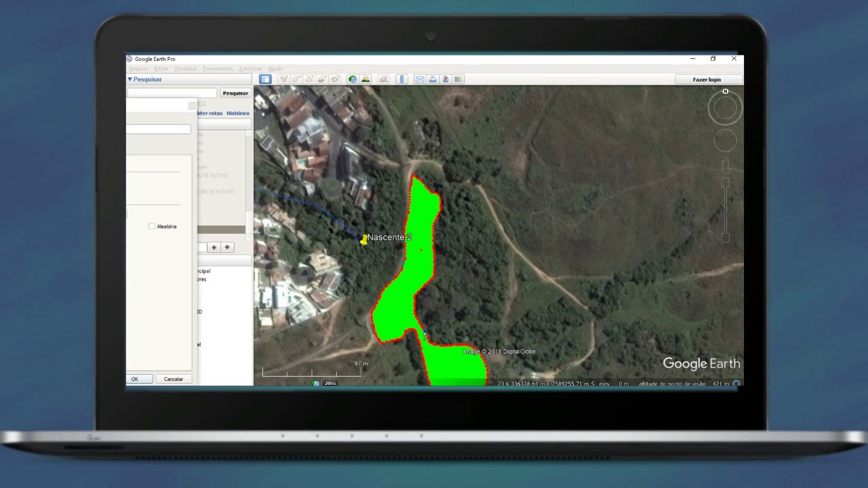The height and width of the screenshot is (488, 868).
Task: Click the dialog name input field
Action: (159, 129)
